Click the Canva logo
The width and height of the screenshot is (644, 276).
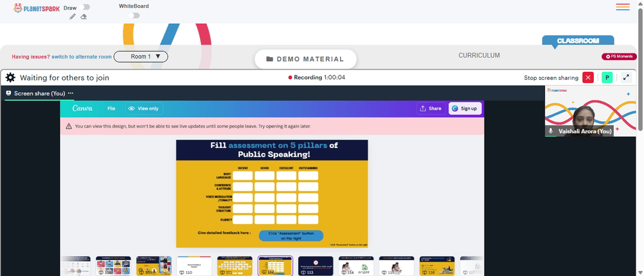pyautogui.click(x=82, y=109)
